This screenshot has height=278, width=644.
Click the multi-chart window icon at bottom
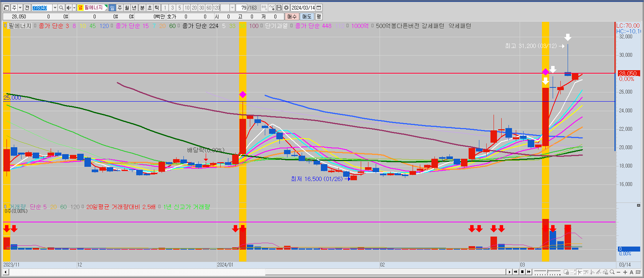(x=566, y=272)
